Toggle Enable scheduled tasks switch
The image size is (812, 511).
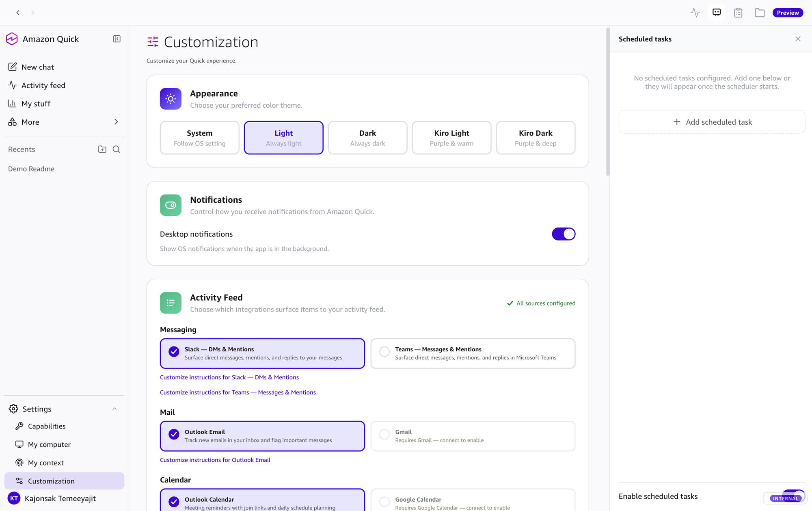pyautogui.click(x=793, y=496)
